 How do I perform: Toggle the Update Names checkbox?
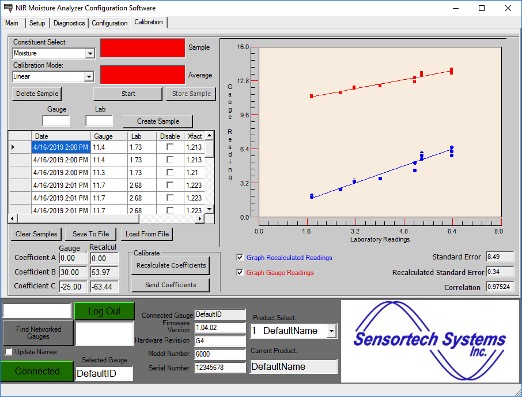[x=9, y=352]
